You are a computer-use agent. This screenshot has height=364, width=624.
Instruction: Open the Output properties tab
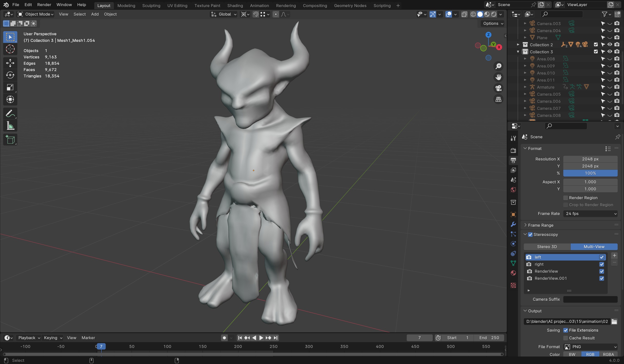[x=513, y=160]
